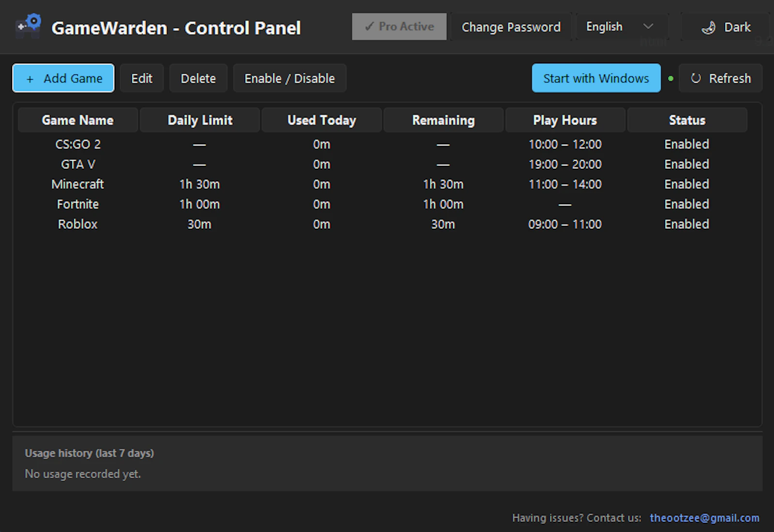Click the 10:00 – 12:00 play hours cell
The height and width of the screenshot is (532, 774).
click(x=565, y=144)
